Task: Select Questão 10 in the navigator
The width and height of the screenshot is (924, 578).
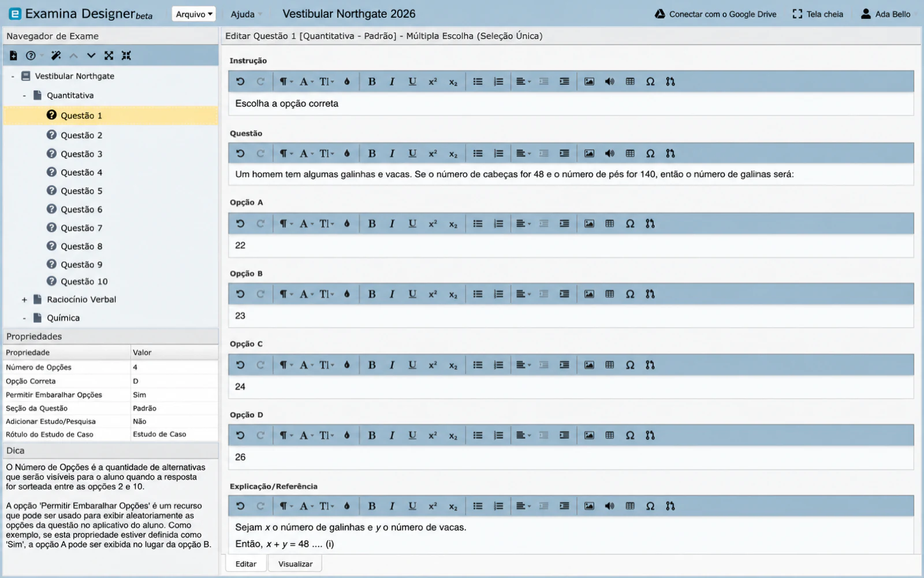Action: [84, 281]
